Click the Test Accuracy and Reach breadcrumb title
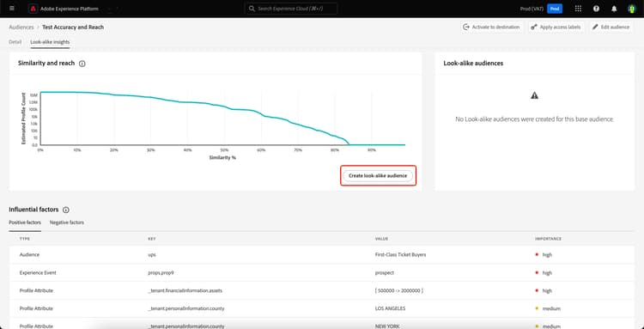644x329 pixels. point(73,27)
